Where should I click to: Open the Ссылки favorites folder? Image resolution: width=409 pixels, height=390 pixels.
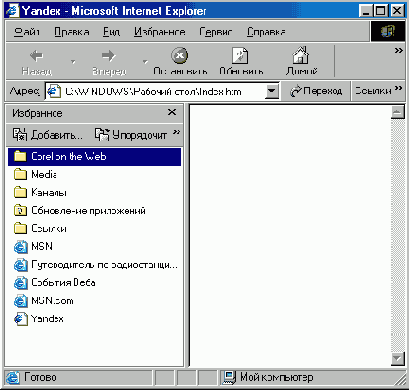click(40, 228)
